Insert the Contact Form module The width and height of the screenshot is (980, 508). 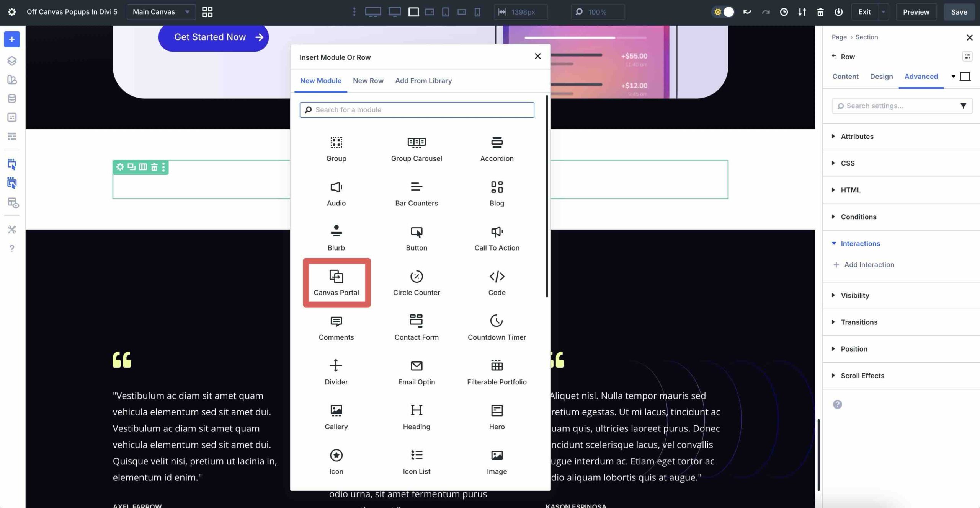click(x=416, y=327)
